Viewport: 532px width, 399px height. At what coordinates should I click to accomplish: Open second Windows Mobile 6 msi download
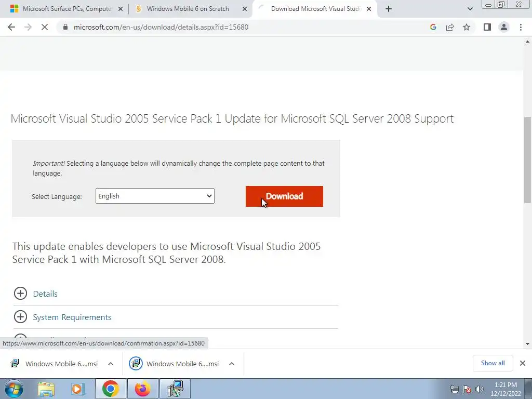175,364
